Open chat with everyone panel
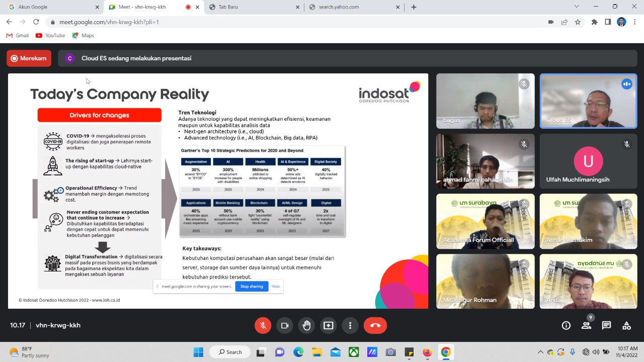The height and width of the screenshot is (362, 644). [606, 325]
